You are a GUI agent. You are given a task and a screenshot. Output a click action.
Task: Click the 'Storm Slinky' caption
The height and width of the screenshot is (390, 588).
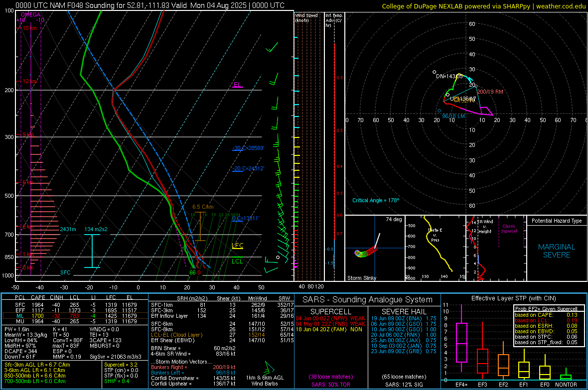click(361, 278)
